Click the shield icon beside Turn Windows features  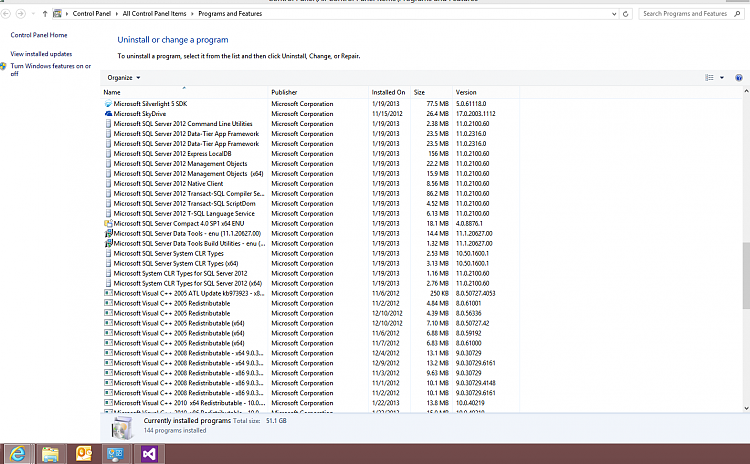point(3,66)
